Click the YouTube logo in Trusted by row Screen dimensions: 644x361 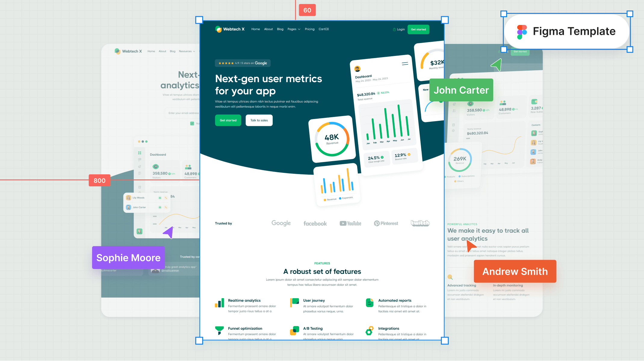tap(351, 223)
